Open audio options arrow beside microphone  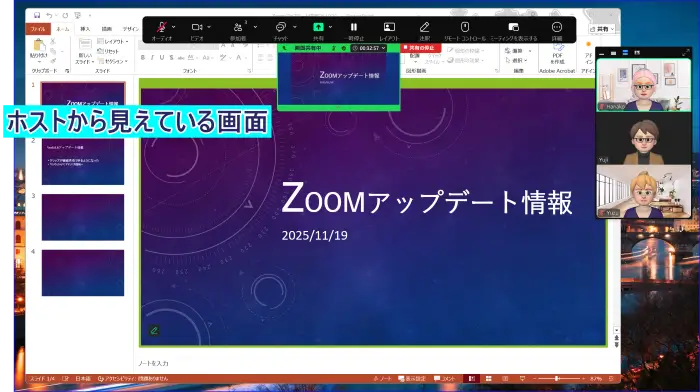(x=173, y=27)
